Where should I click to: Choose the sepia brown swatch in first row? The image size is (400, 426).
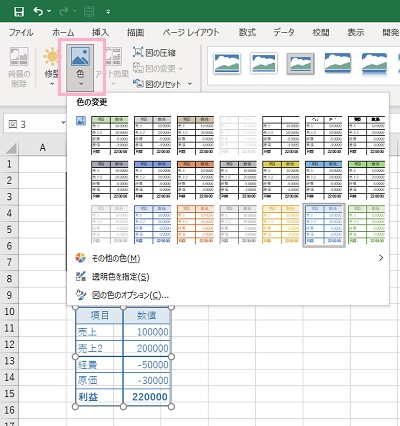pos(195,135)
